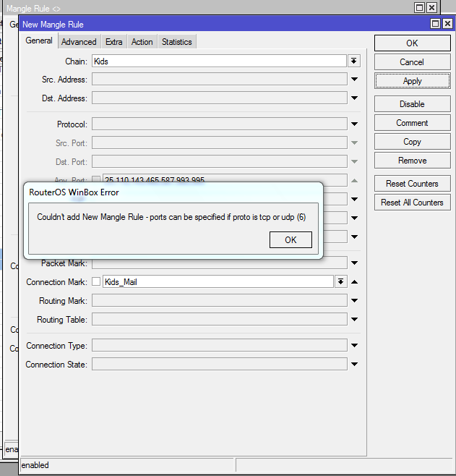Collapse the Connection Mark field

pyautogui.click(x=354, y=282)
